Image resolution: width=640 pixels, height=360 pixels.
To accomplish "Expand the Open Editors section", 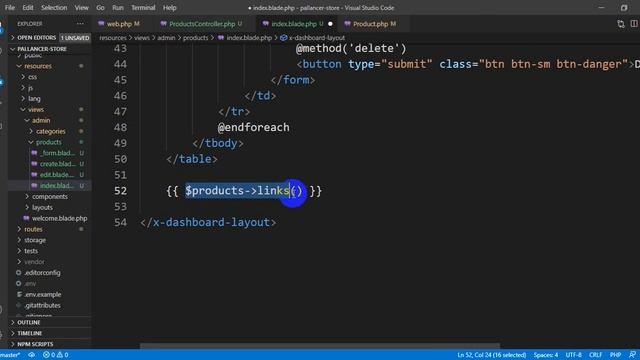I will pyautogui.click(x=50, y=38).
